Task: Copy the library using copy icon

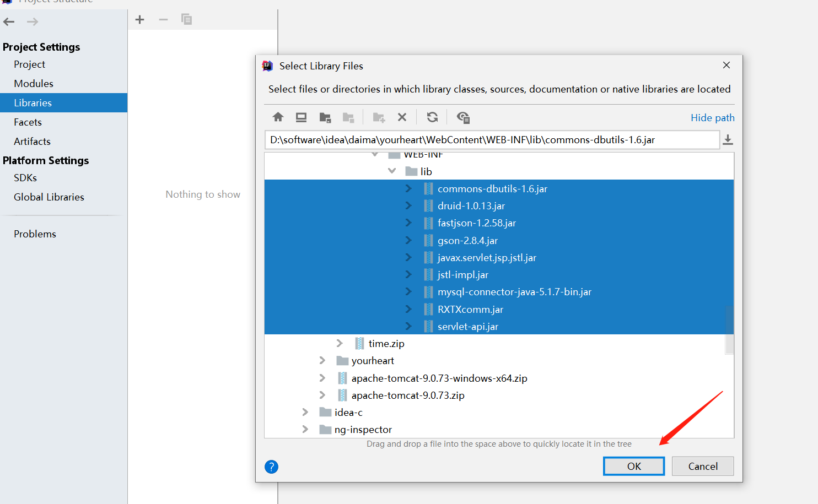Action: point(187,20)
